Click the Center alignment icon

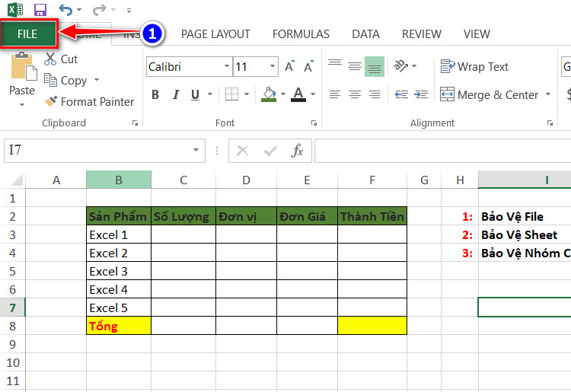[x=355, y=94]
